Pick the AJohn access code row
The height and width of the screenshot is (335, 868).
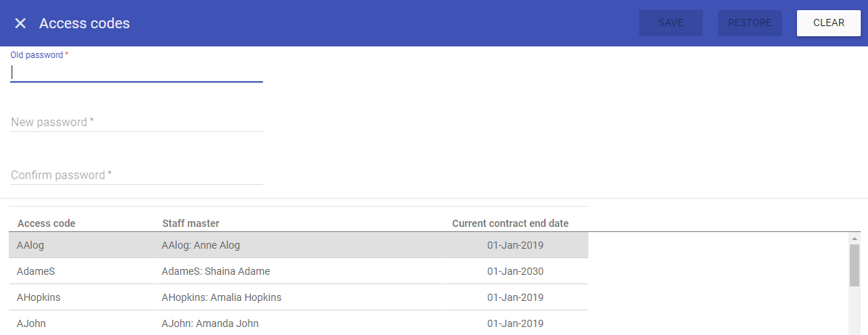[31, 323]
